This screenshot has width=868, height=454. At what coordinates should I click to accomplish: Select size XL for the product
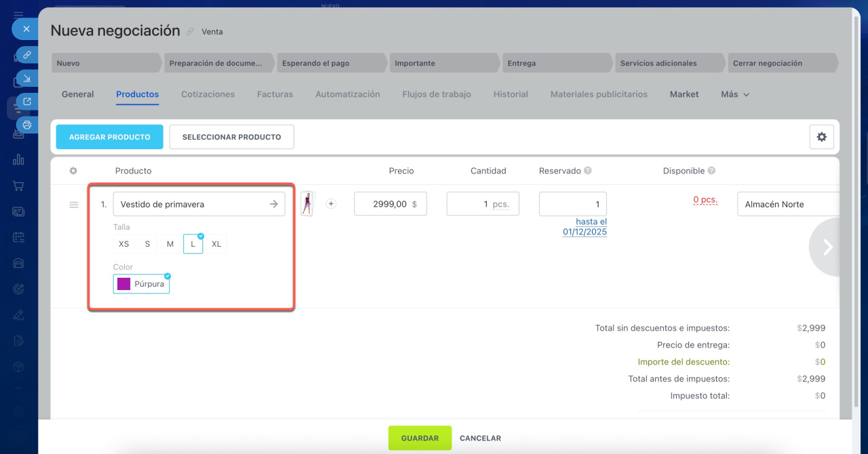pyautogui.click(x=216, y=244)
